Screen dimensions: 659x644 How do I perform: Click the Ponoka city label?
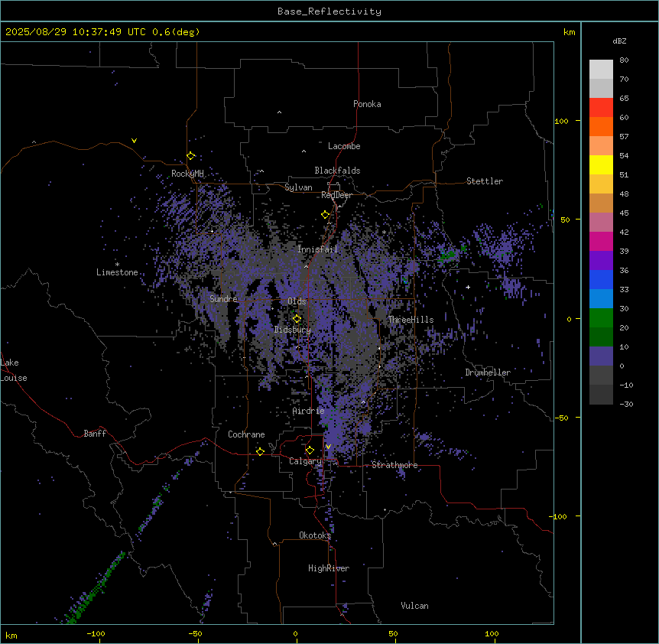click(367, 104)
